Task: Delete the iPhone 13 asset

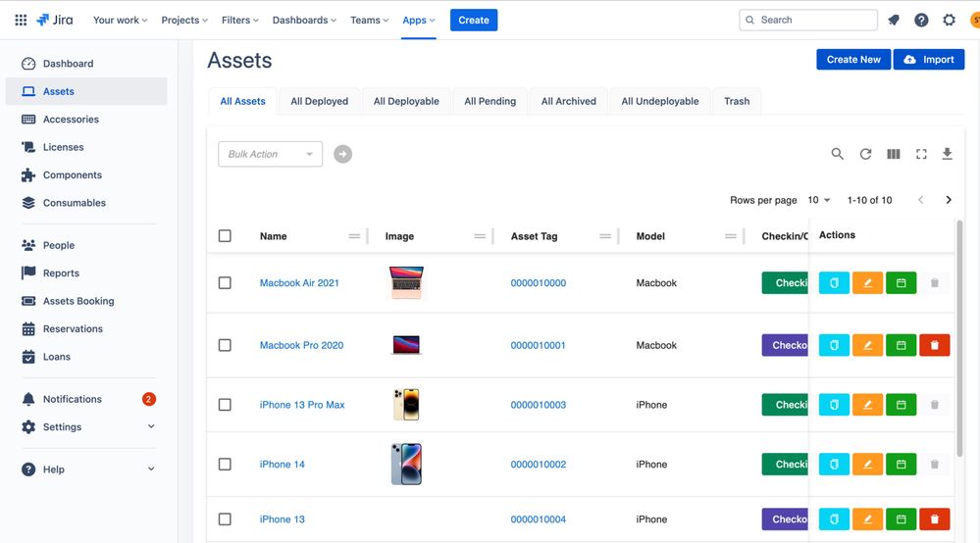Action: coord(934,518)
